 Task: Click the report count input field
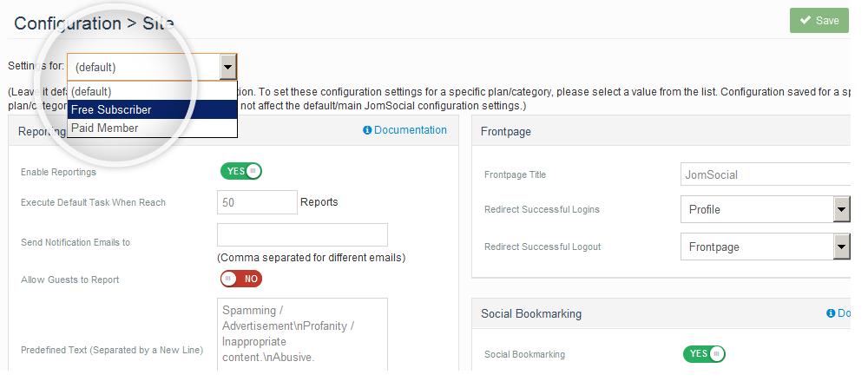(x=257, y=202)
